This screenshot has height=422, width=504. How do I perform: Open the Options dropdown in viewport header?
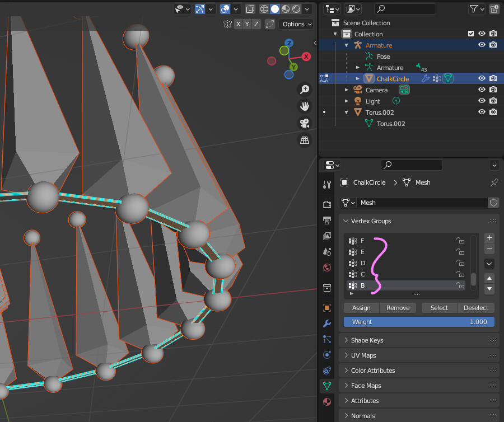tap(296, 24)
